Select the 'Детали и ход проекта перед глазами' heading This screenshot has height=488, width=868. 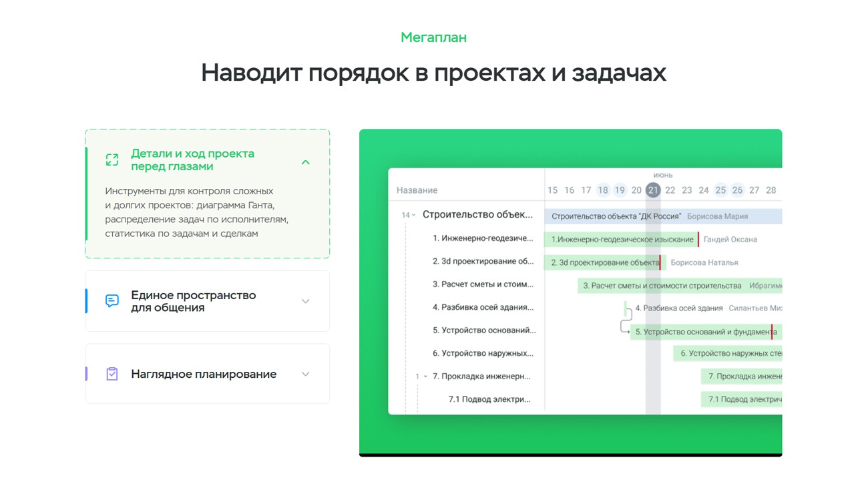pyautogui.click(x=192, y=160)
